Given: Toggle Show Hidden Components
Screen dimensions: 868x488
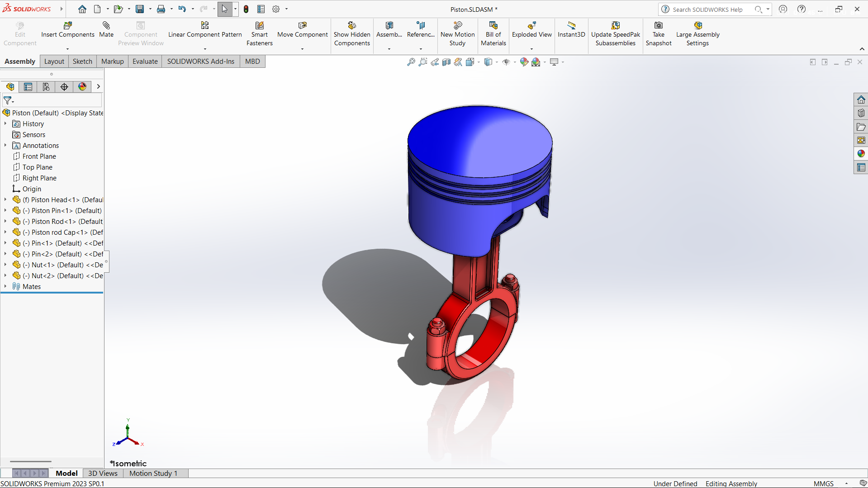Looking at the screenshot, I should 352,34.
